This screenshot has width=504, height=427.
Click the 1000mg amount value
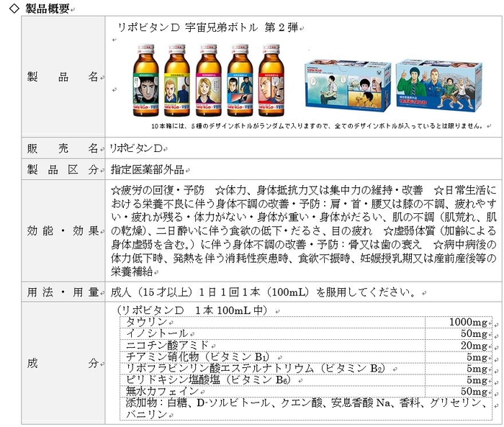[x=468, y=321]
